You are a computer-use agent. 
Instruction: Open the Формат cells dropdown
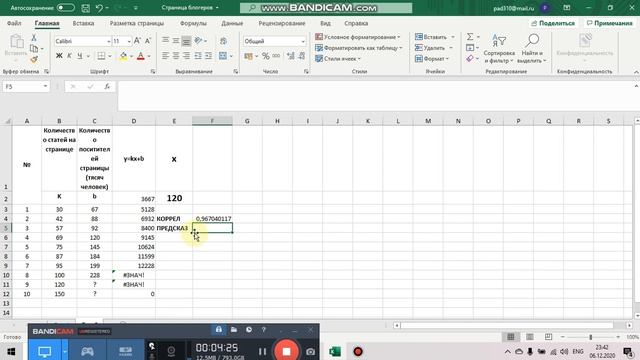coord(432,59)
